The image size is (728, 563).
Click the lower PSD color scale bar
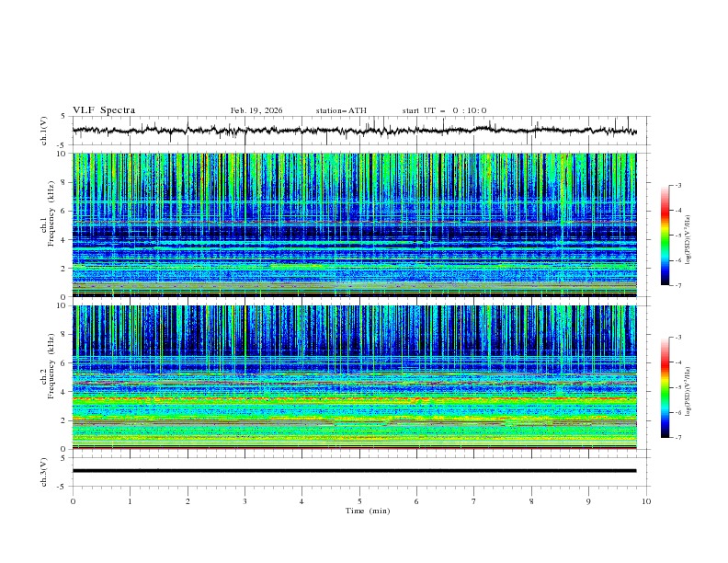pos(665,387)
